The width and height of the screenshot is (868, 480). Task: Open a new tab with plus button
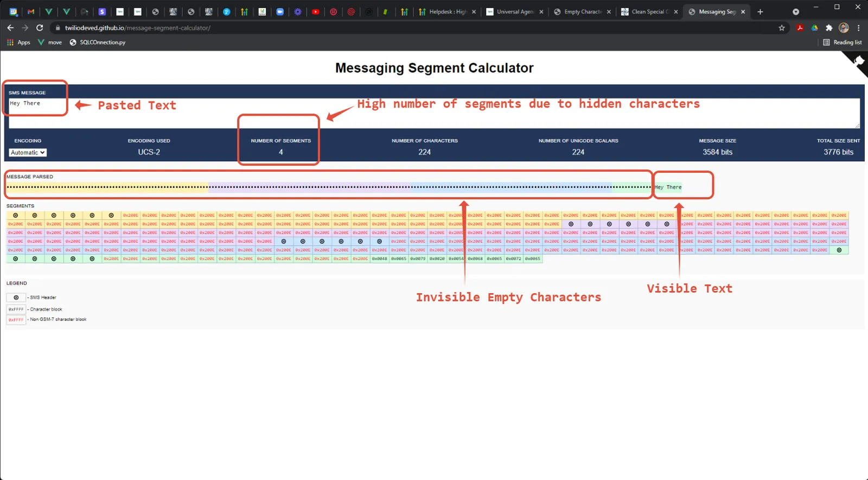pos(760,11)
